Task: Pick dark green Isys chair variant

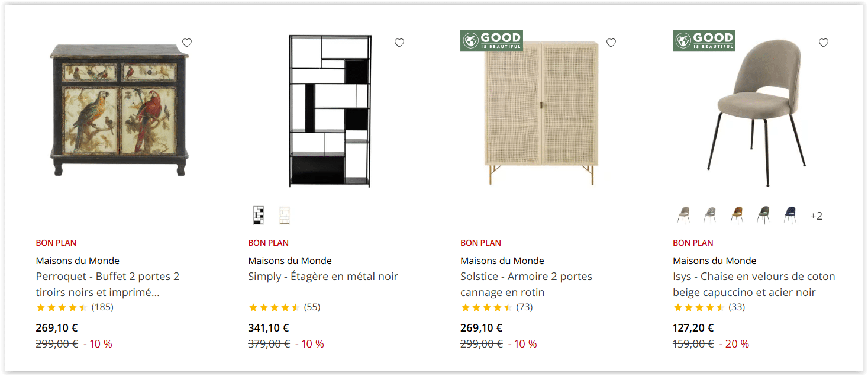Action: [763, 216]
